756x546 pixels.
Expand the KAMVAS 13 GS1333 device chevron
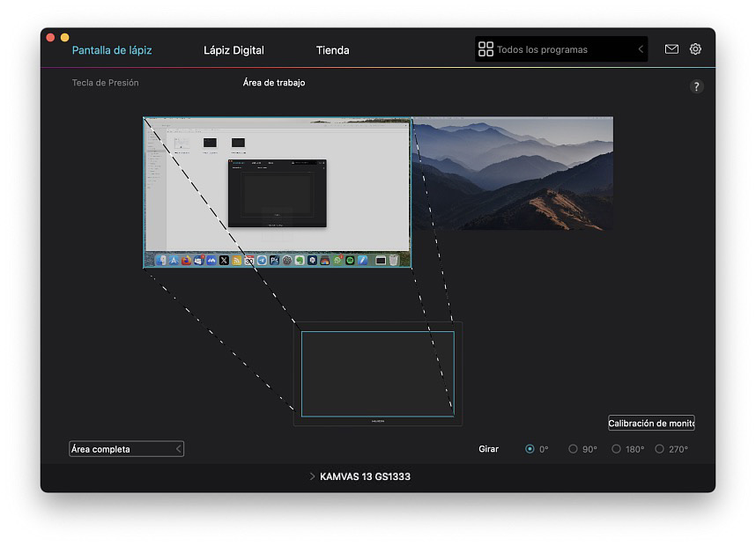point(313,476)
